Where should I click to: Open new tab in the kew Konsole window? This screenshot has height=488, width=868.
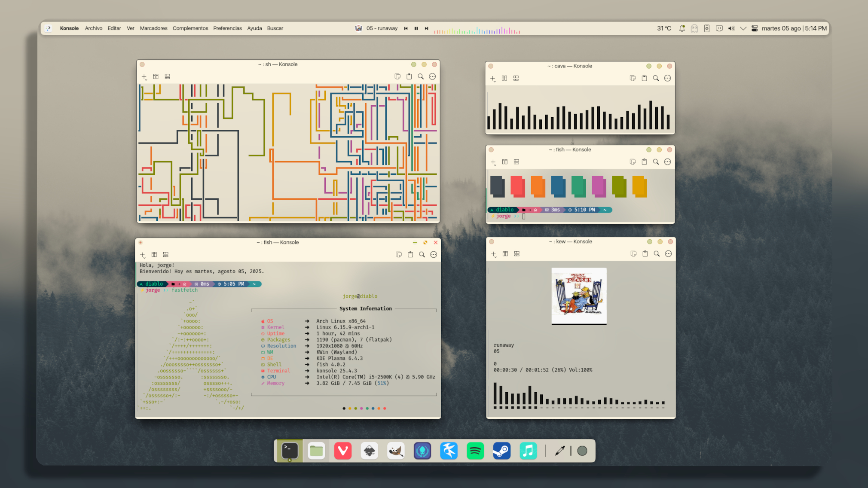coord(494,254)
